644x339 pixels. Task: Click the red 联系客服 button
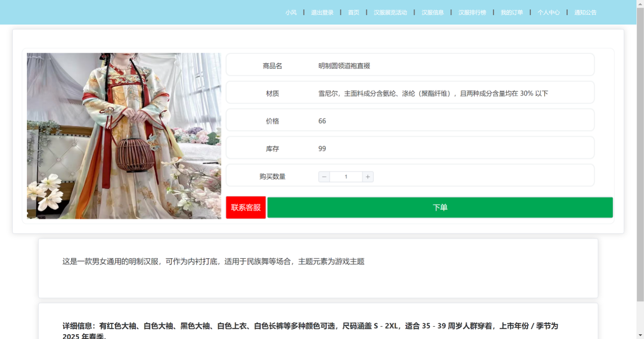click(x=246, y=208)
